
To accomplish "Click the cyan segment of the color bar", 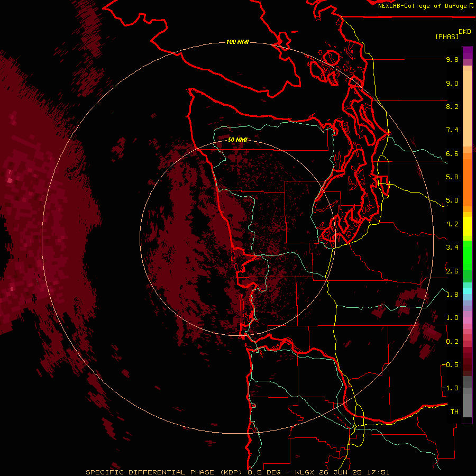I will coord(467,291).
